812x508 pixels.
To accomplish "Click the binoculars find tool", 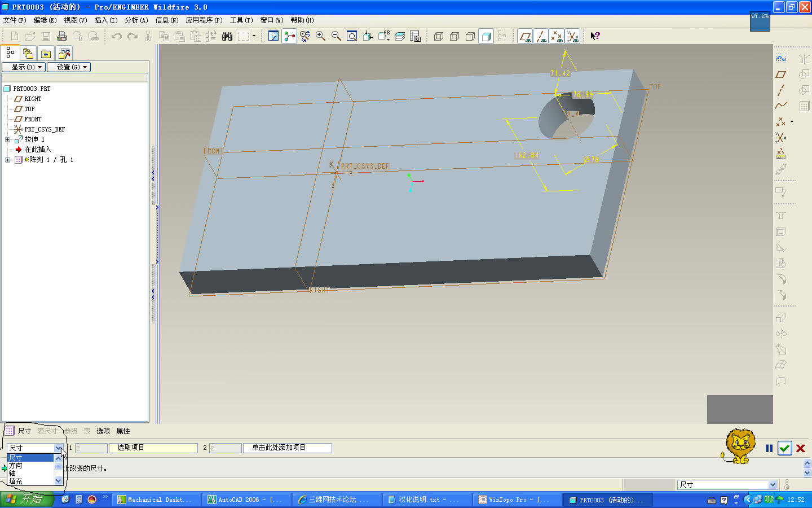I will coord(227,36).
